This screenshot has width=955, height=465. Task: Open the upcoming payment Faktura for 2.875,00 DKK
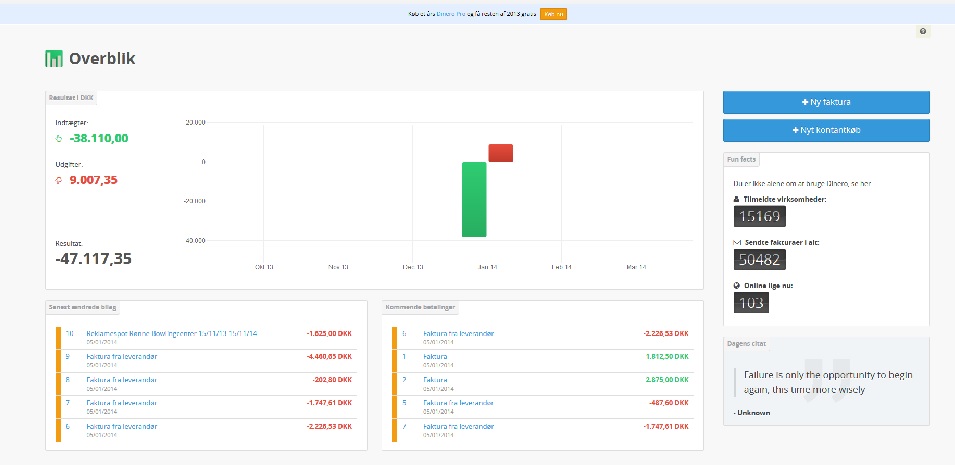(x=435, y=380)
